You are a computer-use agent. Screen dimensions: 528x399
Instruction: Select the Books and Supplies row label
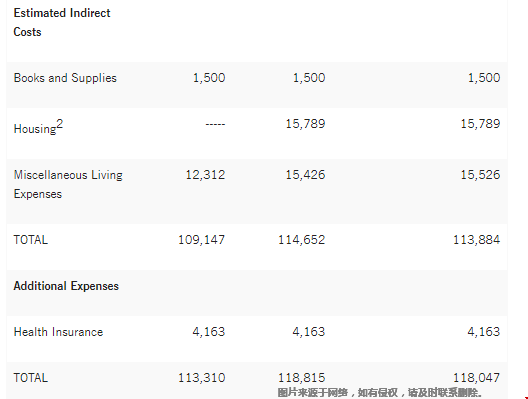pyautogui.click(x=65, y=78)
